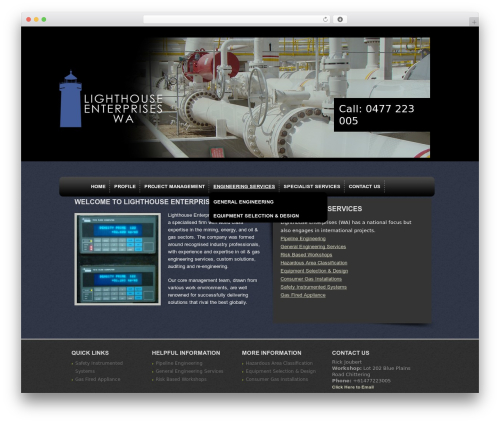This screenshot has height=423, width=500.
Task: Open Hazardous Area Classification link in services panel
Action: point(314,263)
